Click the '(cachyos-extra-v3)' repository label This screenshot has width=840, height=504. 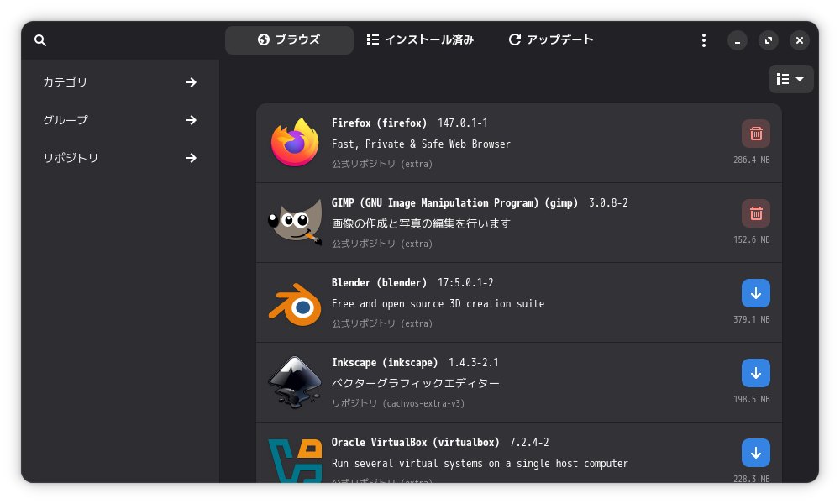[x=423, y=403]
